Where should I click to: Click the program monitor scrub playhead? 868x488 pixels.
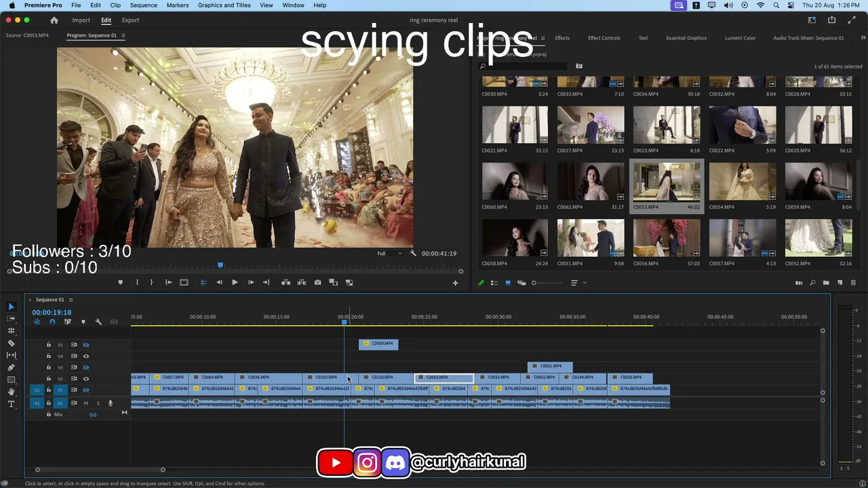click(220, 265)
